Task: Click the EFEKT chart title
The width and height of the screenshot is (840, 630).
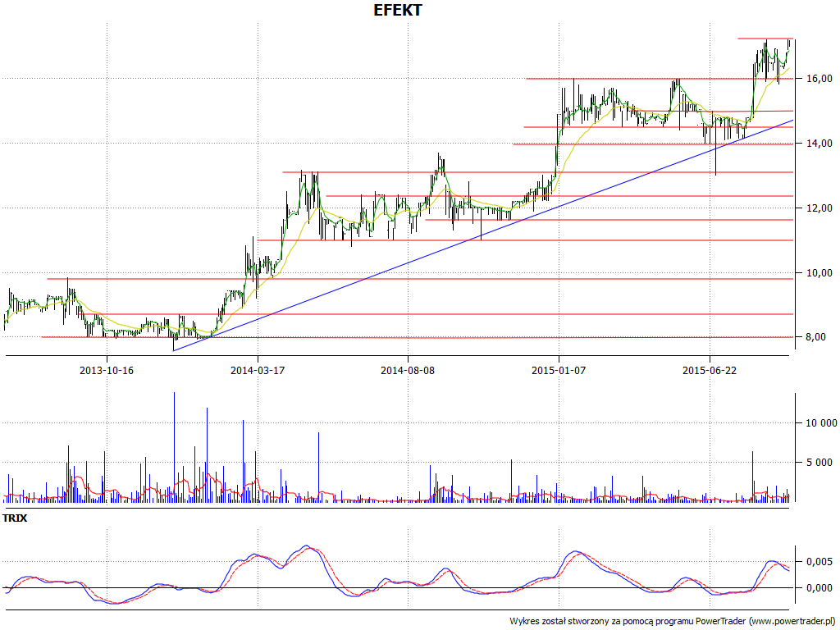Action: click(398, 10)
